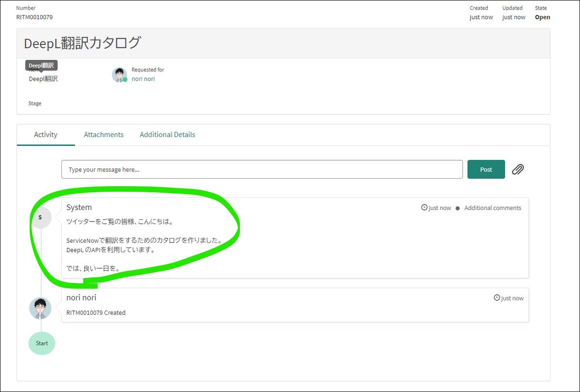
Task: Click the Start timeline marker
Action: pyautogui.click(x=42, y=343)
